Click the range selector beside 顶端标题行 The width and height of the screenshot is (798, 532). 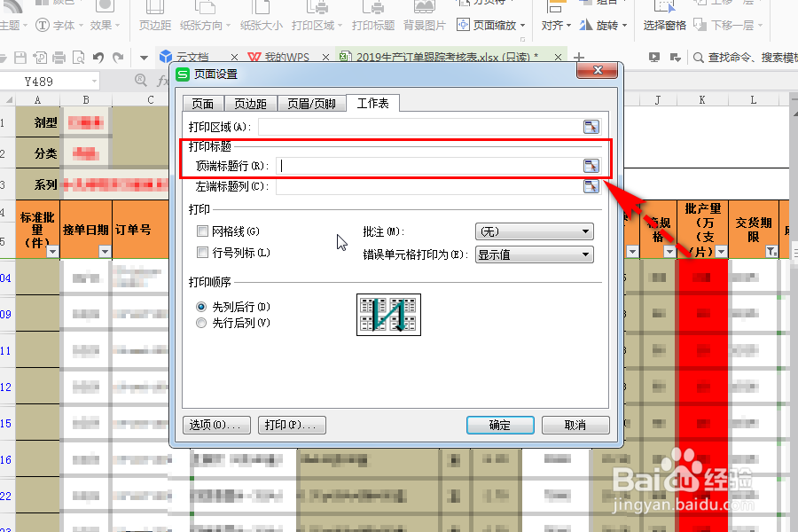pyautogui.click(x=591, y=166)
